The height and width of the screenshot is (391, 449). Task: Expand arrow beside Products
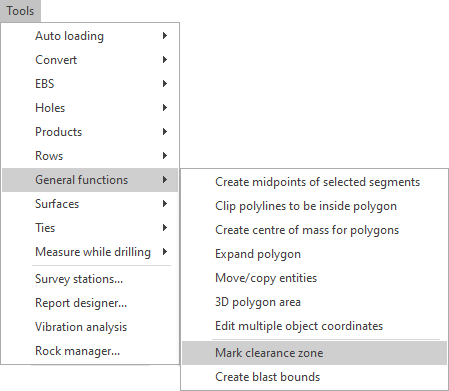point(165,132)
